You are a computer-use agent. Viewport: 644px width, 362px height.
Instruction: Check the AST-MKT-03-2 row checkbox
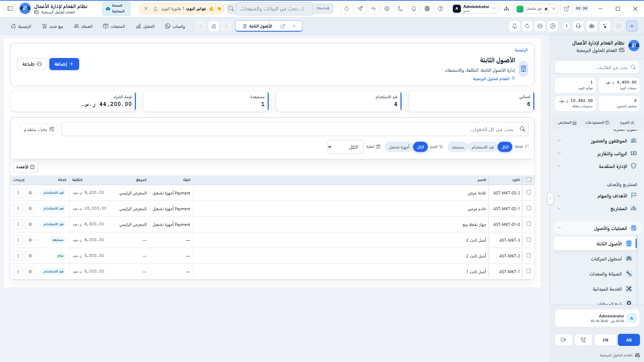[529, 192]
